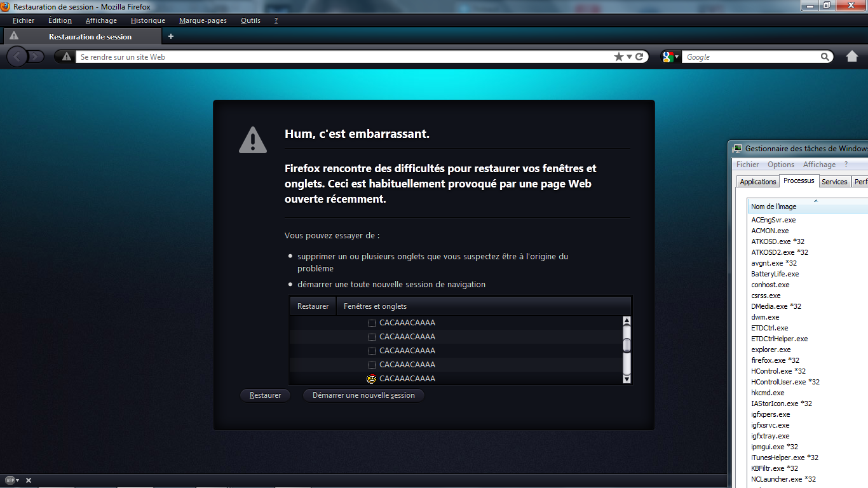Viewport: 868px width, 488px height.
Task: Switch to Processus tab in Task Manager
Action: (799, 180)
